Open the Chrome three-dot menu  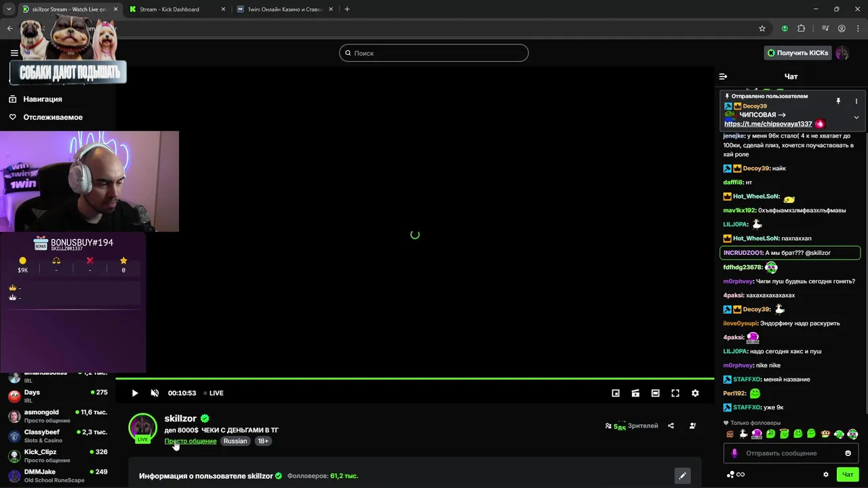[x=858, y=28]
